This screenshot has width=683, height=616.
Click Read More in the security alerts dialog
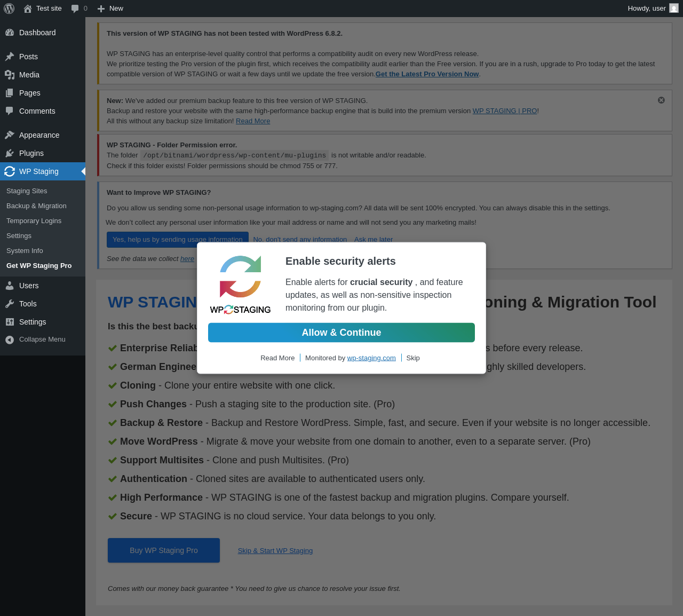(277, 358)
